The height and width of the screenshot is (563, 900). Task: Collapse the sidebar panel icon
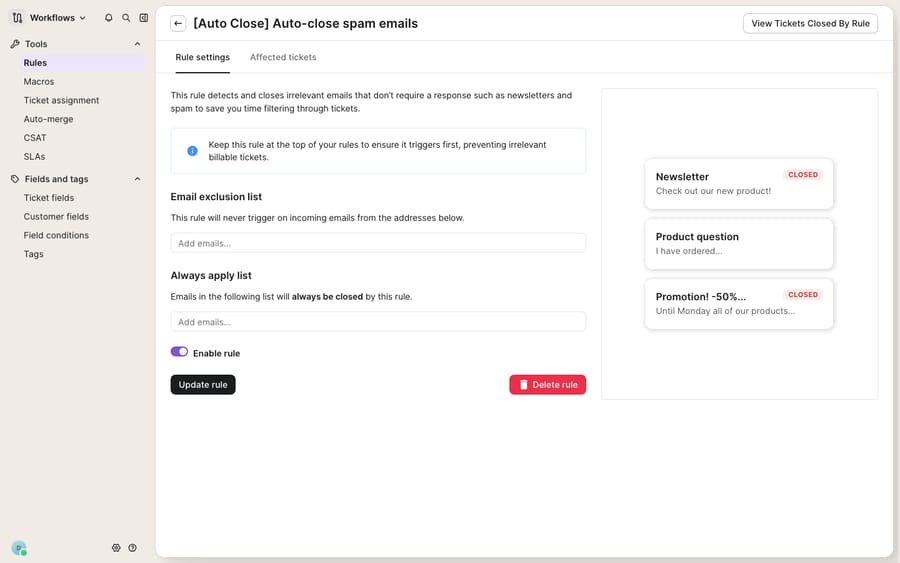tap(143, 18)
